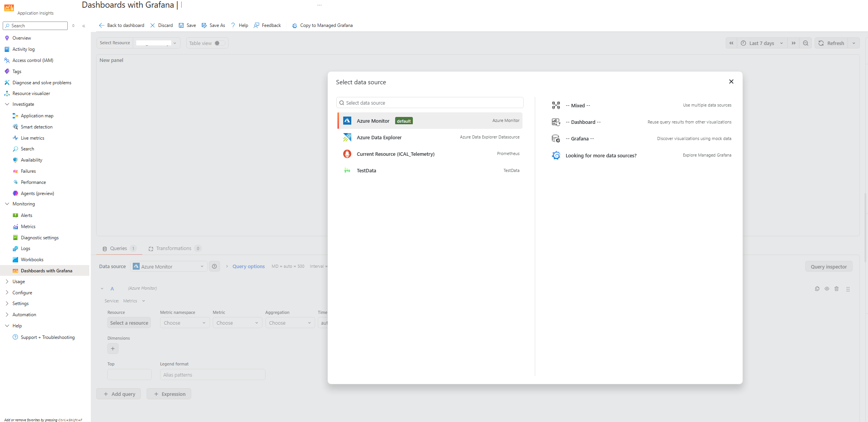
Task: Click the Alias patterns legend format field
Action: 213,375
